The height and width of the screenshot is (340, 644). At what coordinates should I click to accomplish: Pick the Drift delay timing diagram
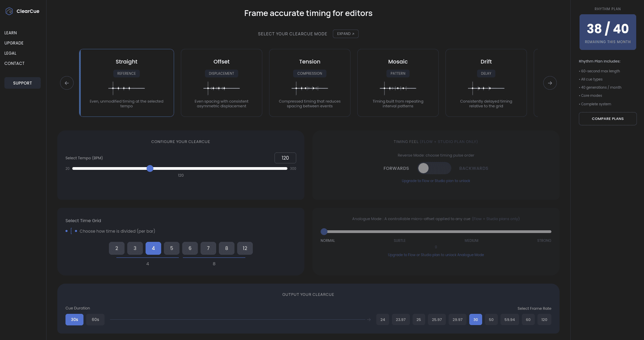point(486,88)
